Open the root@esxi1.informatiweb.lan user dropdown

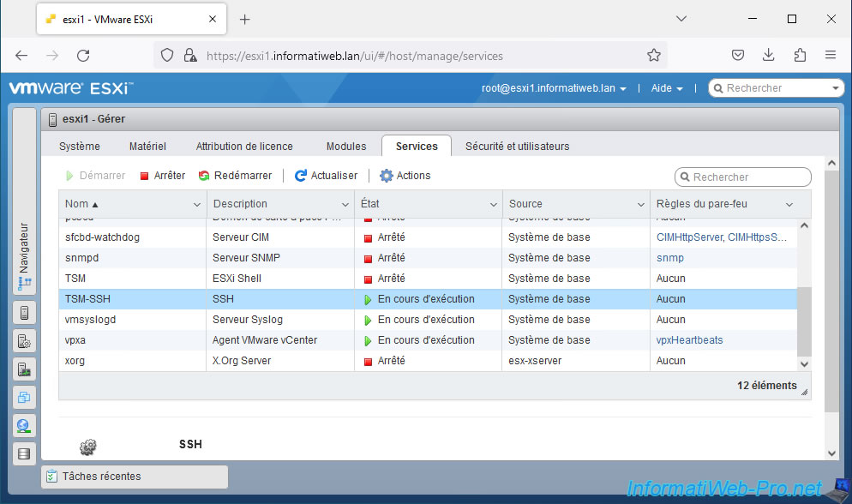[554, 88]
